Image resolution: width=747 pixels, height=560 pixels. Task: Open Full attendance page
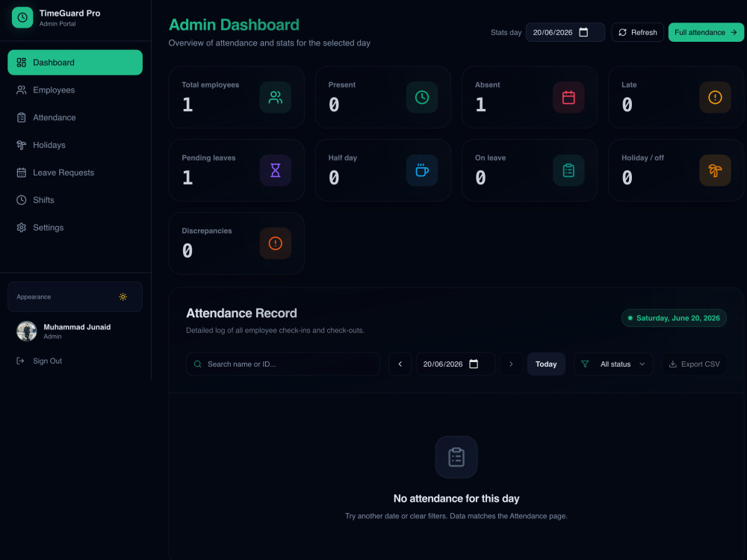(x=706, y=32)
